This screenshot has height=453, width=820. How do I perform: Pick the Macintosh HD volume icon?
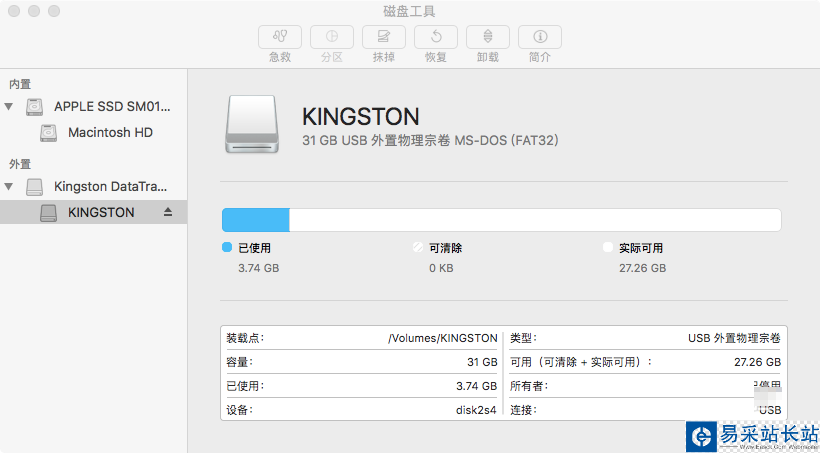coord(49,133)
